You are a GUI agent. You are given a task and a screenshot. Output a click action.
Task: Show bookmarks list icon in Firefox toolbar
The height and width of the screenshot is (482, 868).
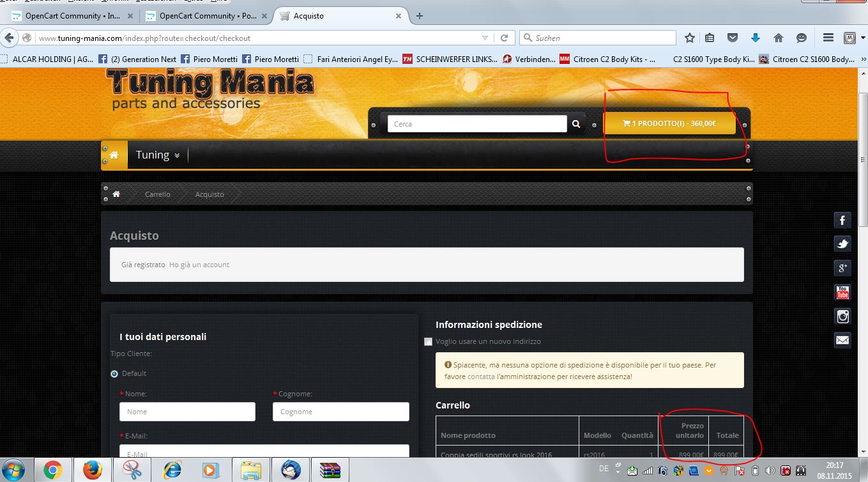[710, 38]
